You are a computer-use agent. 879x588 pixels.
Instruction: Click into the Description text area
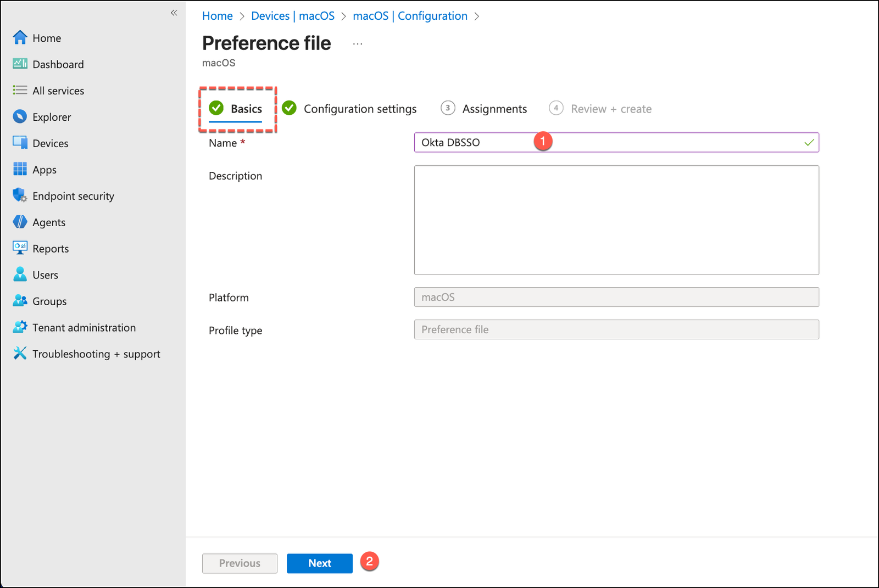(616, 220)
